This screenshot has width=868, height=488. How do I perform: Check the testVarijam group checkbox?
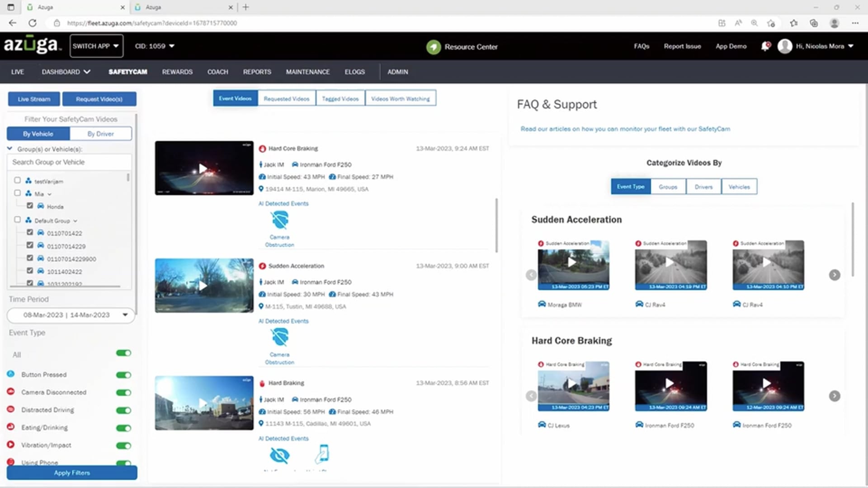tap(17, 180)
